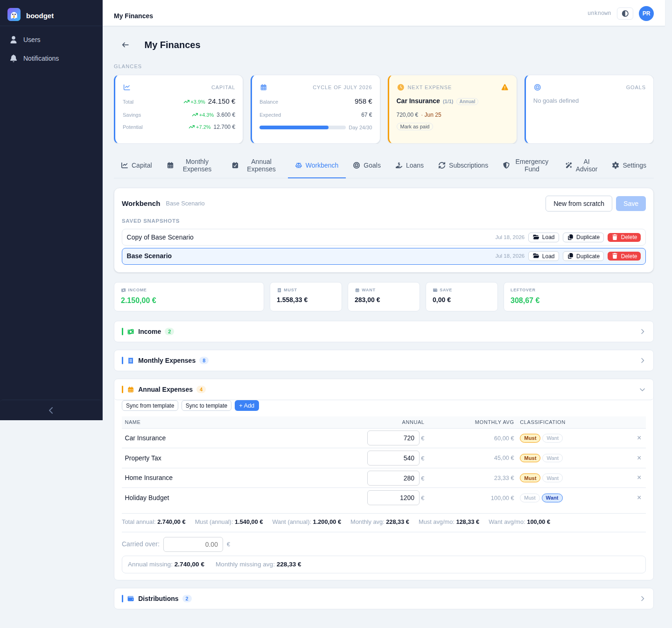The image size is (672, 628).
Task: Click Sync from template
Action: [x=150, y=406]
